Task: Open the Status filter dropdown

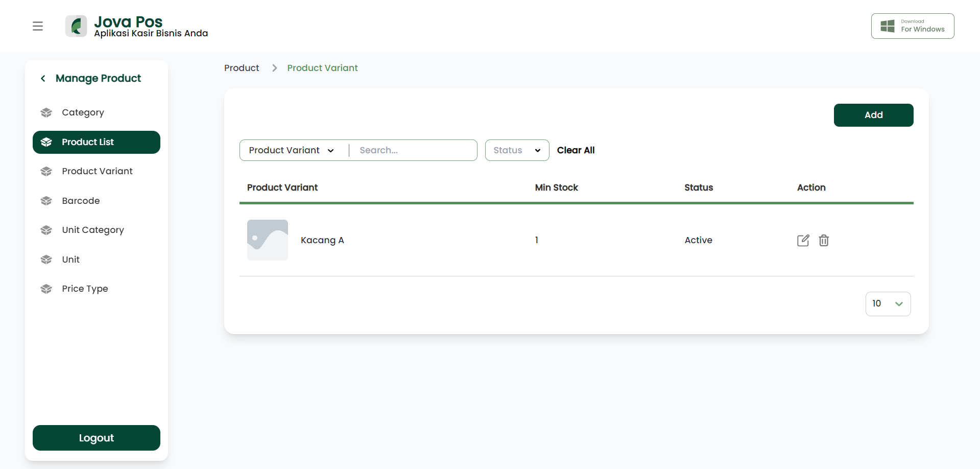Action: [517, 150]
